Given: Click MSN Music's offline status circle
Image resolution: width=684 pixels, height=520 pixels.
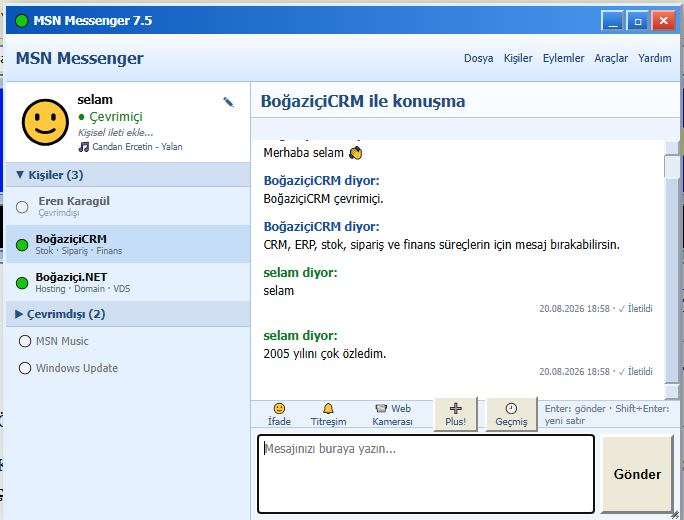Looking at the screenshot, I should [x=25, y=341].
